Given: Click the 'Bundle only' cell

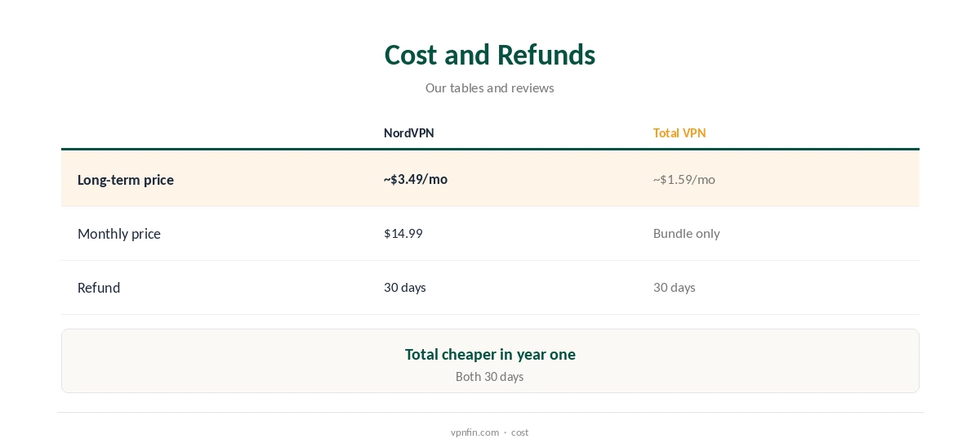Looking at the screenshot, I should 687,233.
